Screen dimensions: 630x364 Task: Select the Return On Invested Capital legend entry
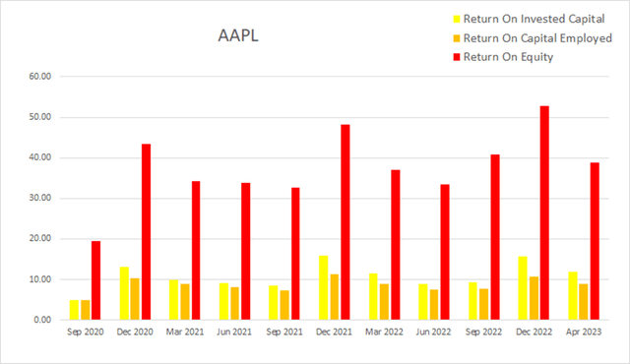(529, 19)
